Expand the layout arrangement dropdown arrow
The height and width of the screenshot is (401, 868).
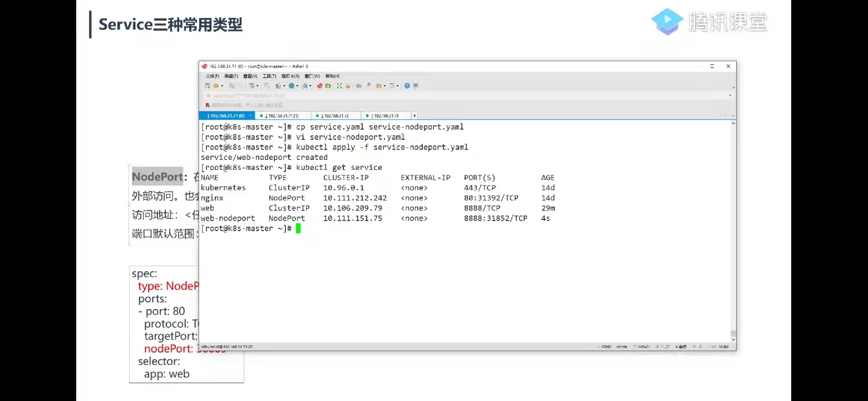click(398, 86)
